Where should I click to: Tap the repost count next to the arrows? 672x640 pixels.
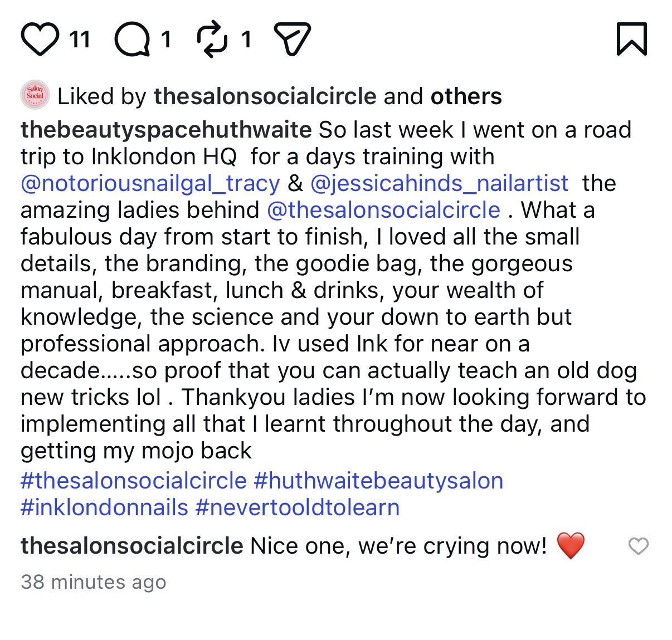point(246,40)
